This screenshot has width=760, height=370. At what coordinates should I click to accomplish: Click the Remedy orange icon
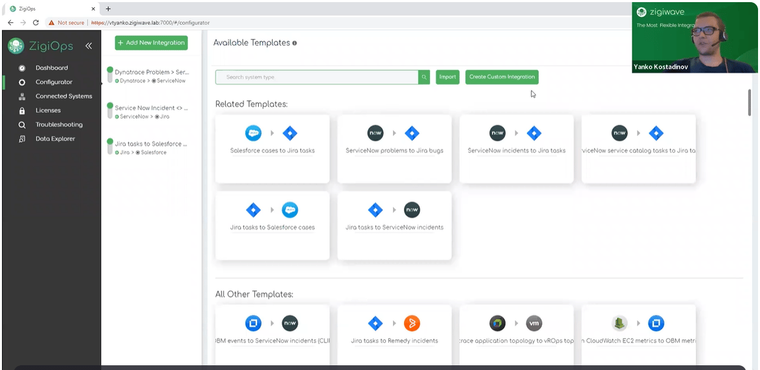click(x=412, y=323)
